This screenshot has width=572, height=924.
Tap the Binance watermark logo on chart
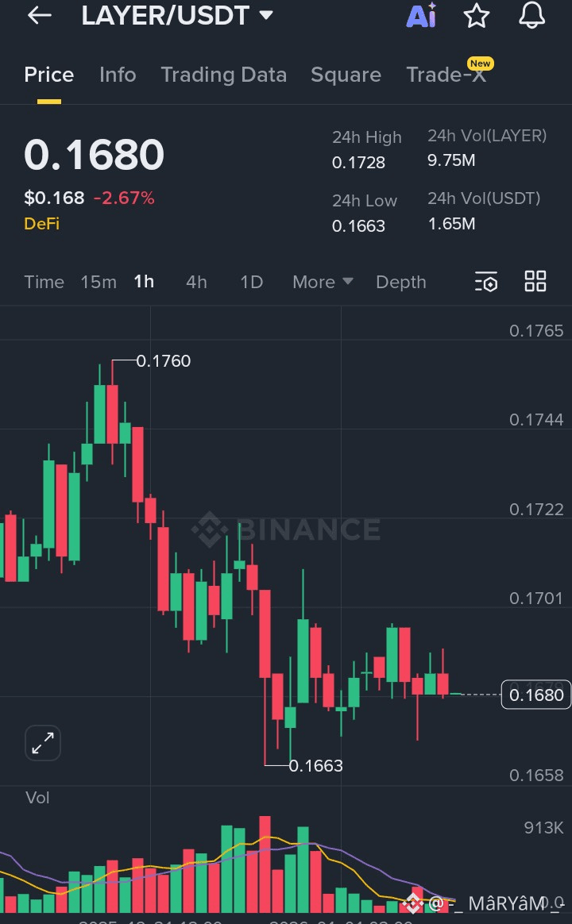point(287,529)
